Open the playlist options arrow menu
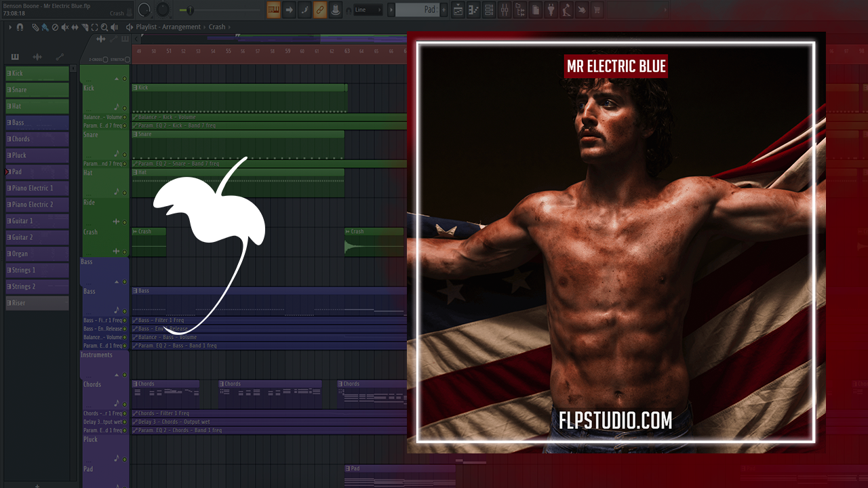The height and width of the screenshot is (488, 868). coord(10,27)
